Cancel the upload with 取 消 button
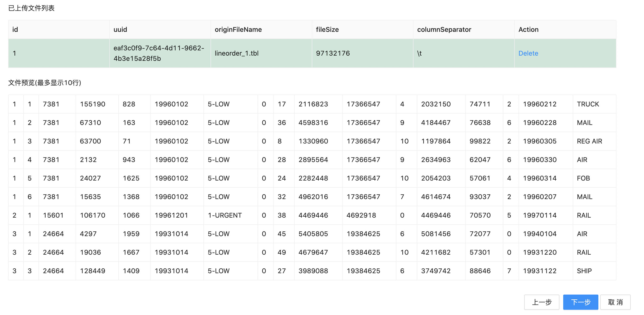This screenshot has height=315, width=644. point(615,302)
